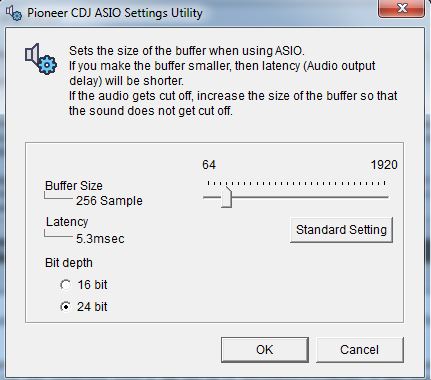Click the 16 bit option label

92,285
